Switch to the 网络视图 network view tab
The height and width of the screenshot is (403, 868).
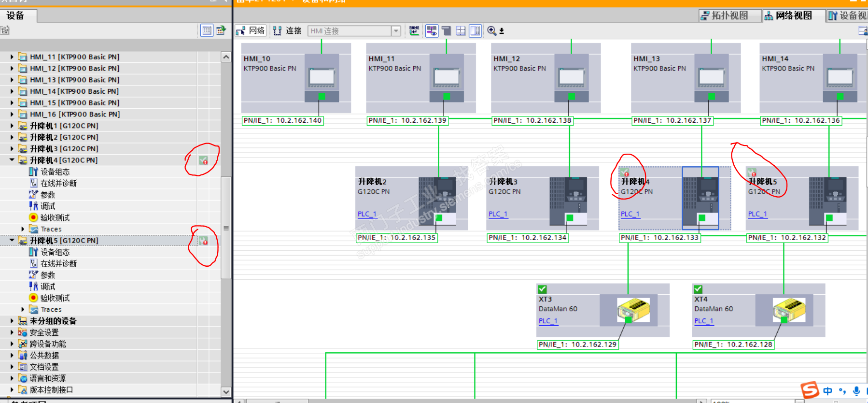pos(794,15)
